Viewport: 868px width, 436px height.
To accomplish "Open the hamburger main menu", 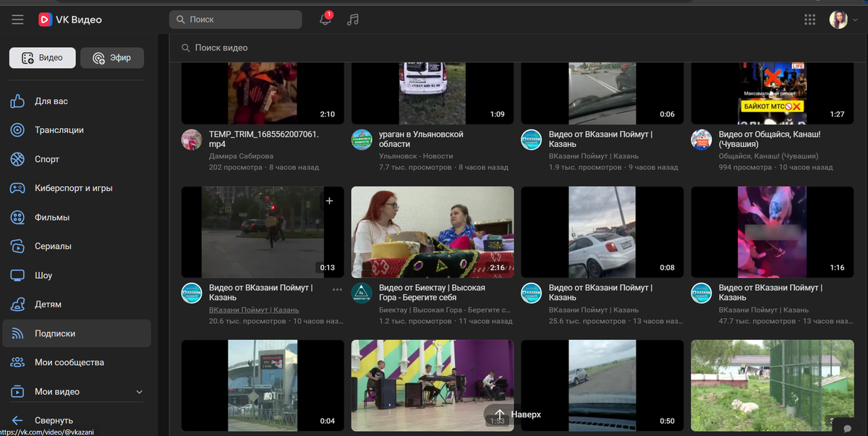I will [18, 20].
